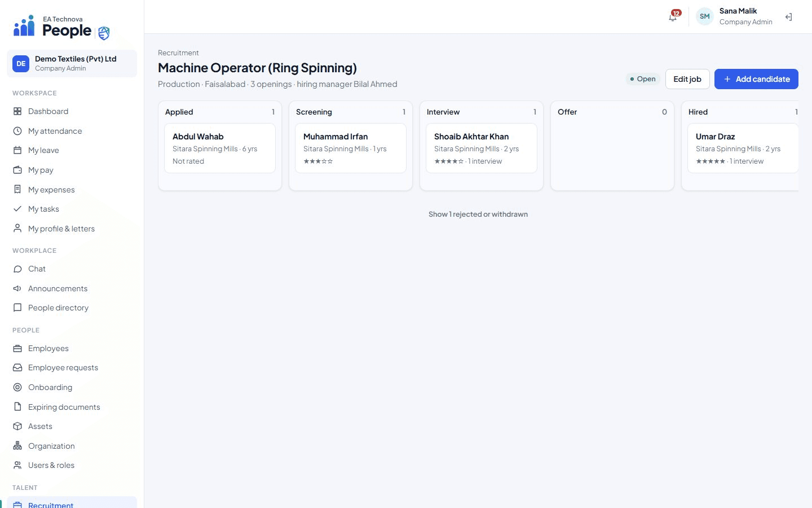The width and height of the screenshot is (812, 508).
Task: Click the Edit job button
Action: [x=687, y=79]
